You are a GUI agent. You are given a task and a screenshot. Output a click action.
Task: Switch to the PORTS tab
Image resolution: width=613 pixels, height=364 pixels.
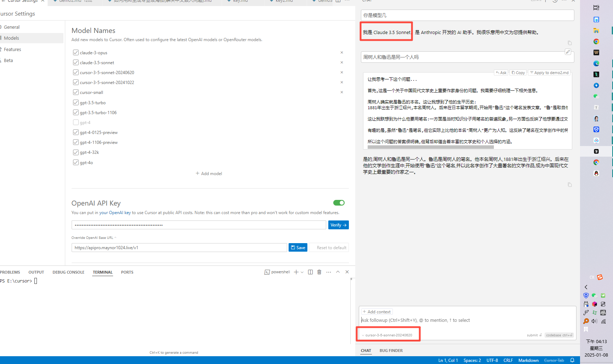[127, 272]
